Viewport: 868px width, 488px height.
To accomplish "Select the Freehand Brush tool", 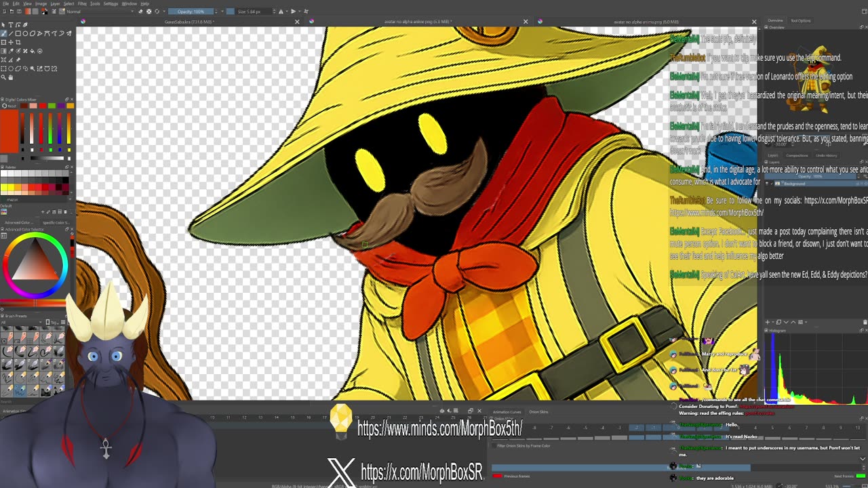I will pos(3,34).
